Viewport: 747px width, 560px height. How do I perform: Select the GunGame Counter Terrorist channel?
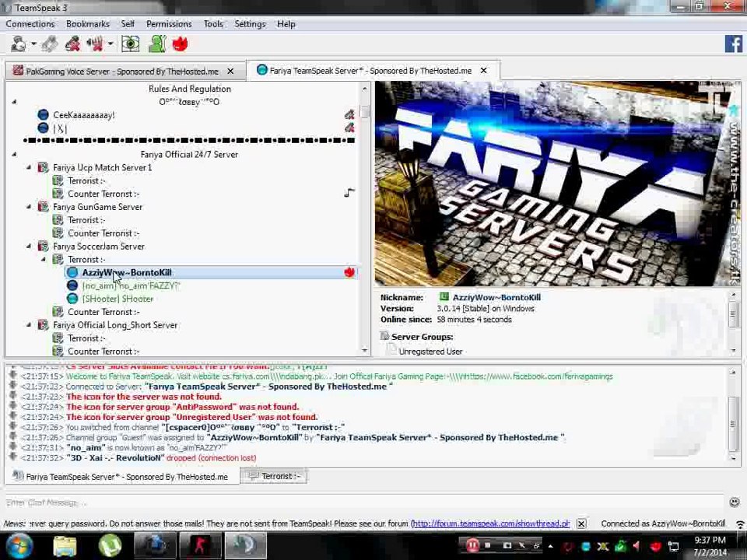(x=103, y=233)
